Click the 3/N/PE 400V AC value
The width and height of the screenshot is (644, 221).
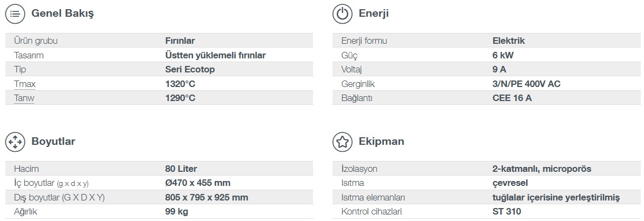point(526,84)
